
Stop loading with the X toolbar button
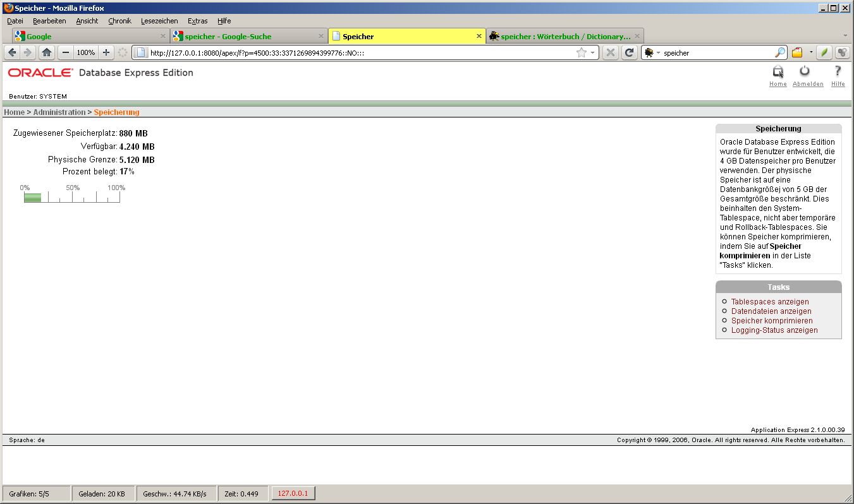tap(610, 53)
